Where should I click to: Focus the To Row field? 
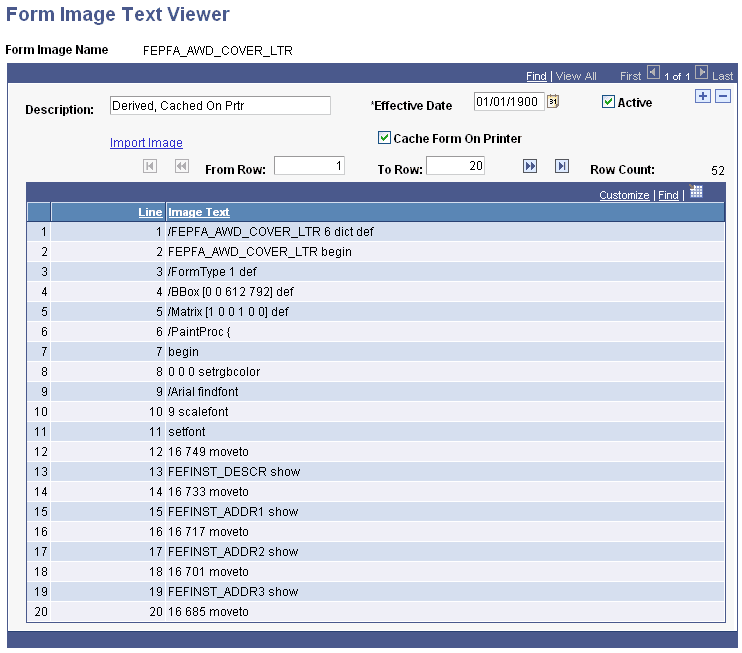click(455, 166)
